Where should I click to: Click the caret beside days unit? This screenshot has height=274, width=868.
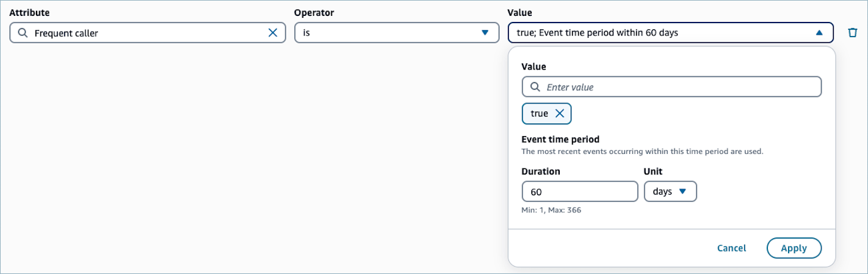683,192
